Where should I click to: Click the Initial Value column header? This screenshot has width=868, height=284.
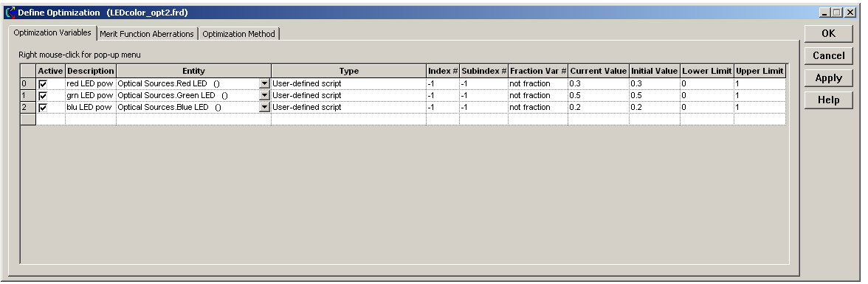654,71
